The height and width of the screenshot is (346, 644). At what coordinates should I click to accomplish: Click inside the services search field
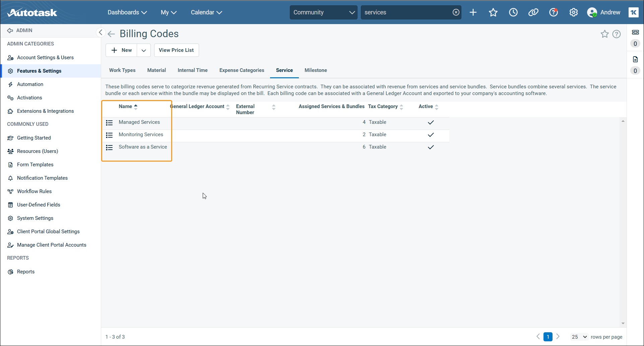point(405,12)
